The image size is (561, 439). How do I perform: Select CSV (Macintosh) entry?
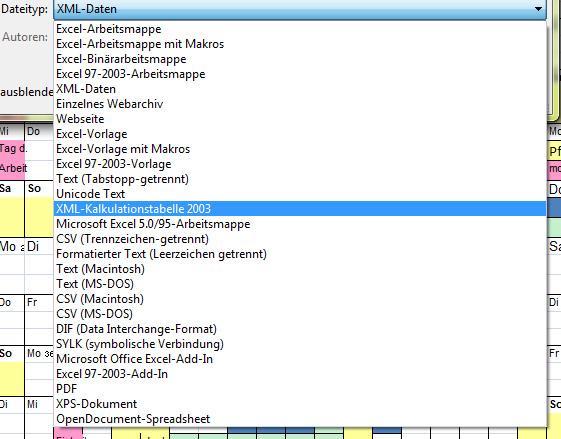(300, 299)
